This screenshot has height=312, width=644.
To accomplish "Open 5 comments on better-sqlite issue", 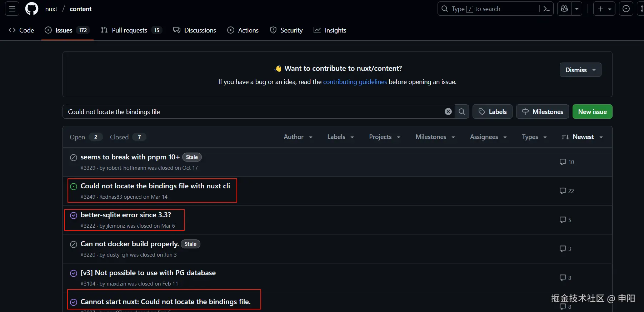I will pos(565,220).
